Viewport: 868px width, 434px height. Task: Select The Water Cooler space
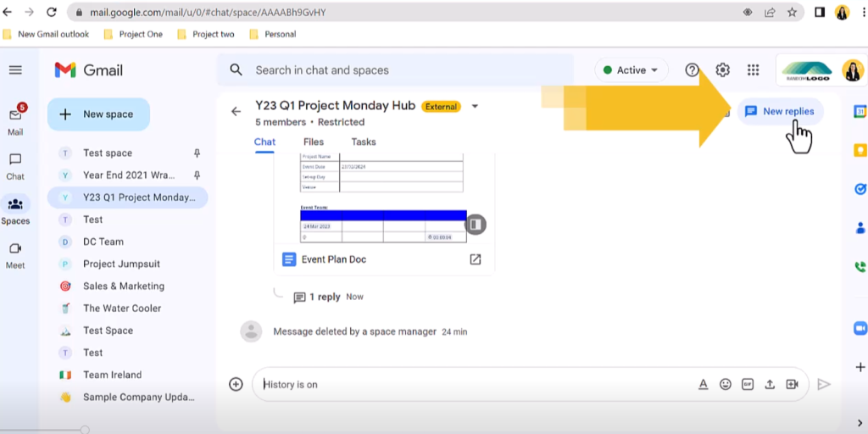[x=127, y=309]
